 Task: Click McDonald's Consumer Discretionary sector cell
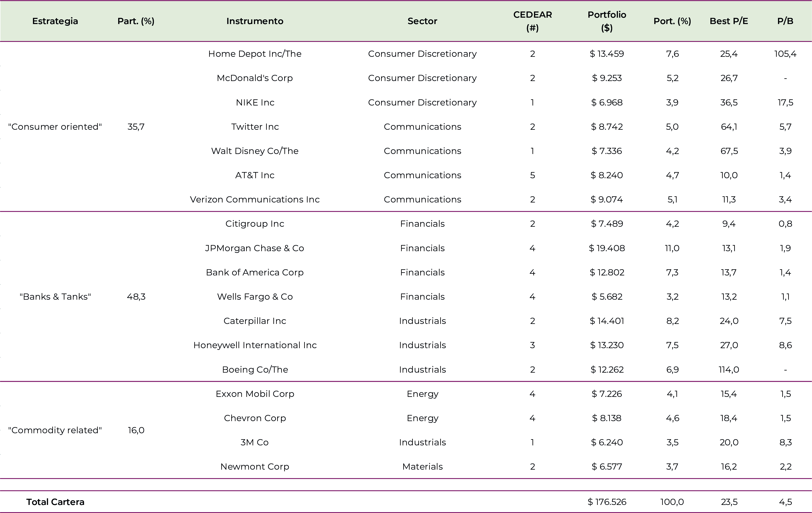tap(422, 78)
